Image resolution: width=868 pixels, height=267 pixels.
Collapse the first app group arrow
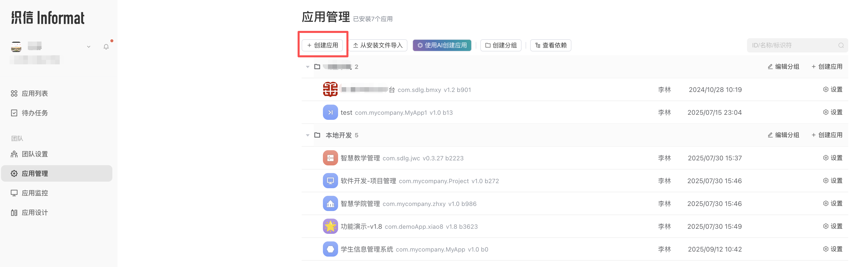(307, 67)
